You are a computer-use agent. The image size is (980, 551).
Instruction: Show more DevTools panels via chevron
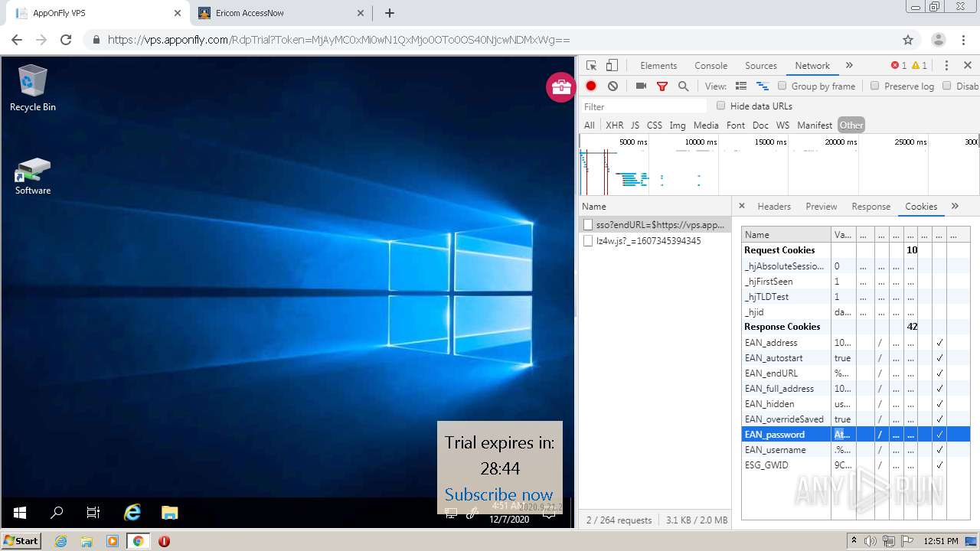pyautogui.click(x=849, y=66)
